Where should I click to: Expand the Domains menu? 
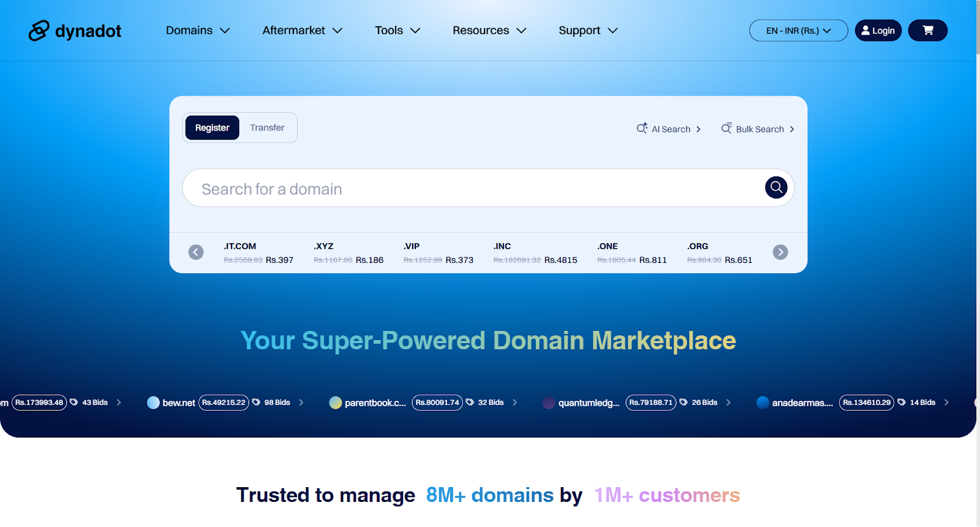pos(197,31)
